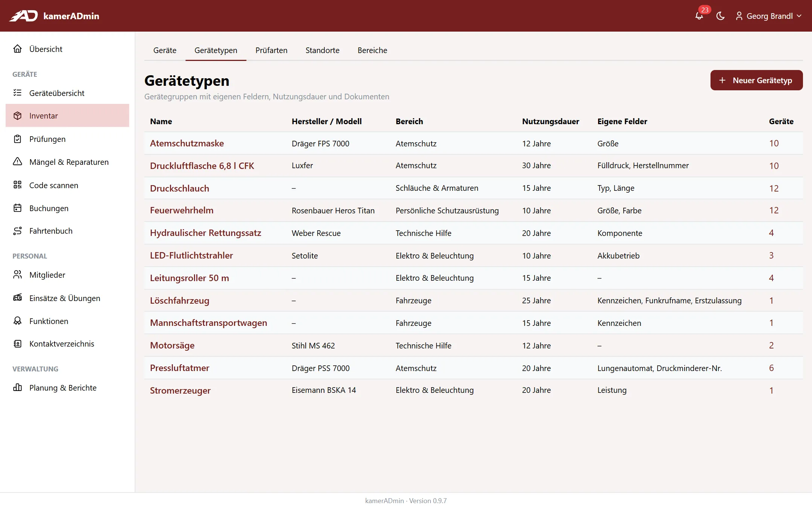This screenshot has height=508, width=812.
Task: Click Rosenbauer Heros Titan cell
Action: click(x=333, y=210)
